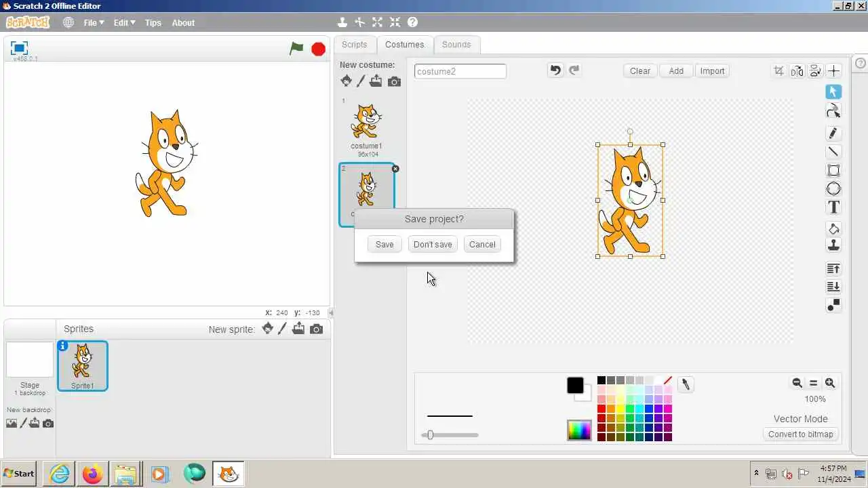Flip costume up-down

pyautogui.click(x=815, y=70)
